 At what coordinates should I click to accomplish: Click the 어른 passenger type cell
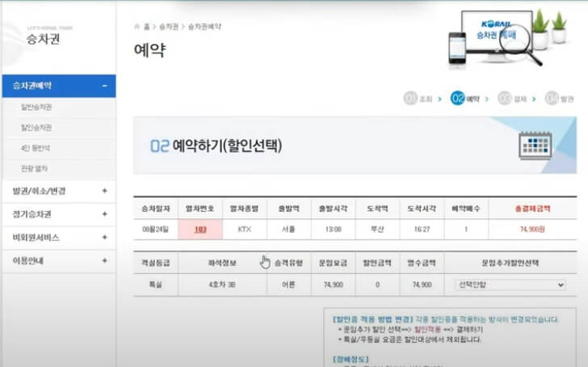[x=288, y=285]
